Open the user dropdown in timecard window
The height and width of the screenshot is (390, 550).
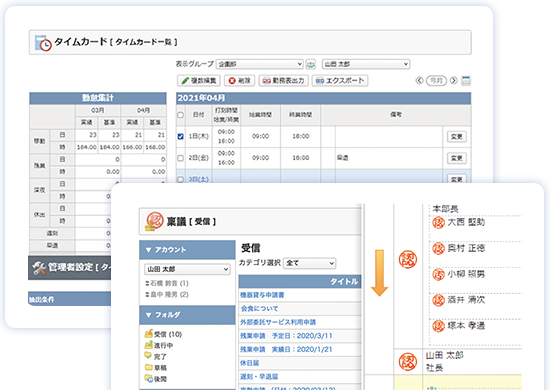click(x=366, y=64)
